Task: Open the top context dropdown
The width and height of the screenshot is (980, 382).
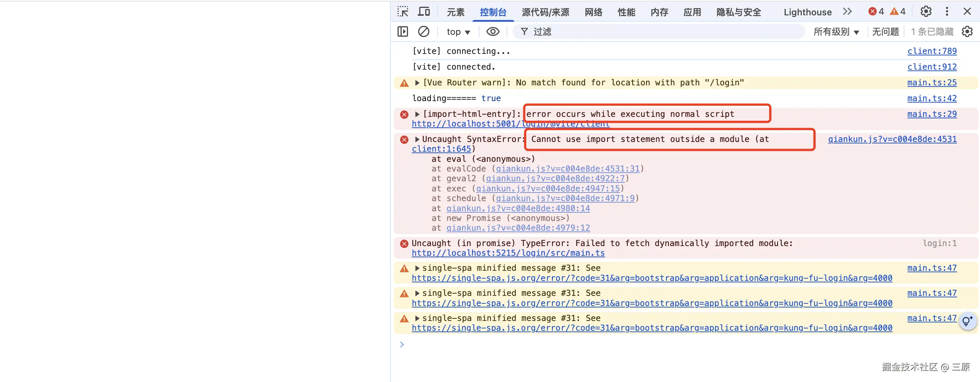Action: coord(458,32)
